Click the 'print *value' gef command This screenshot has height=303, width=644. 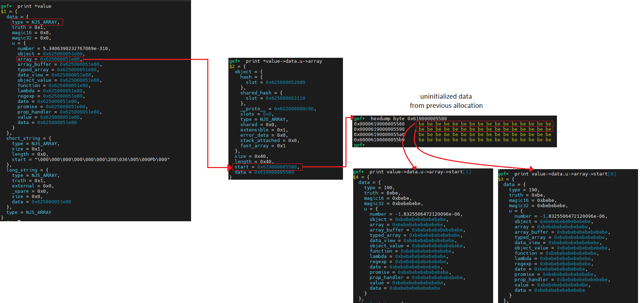[34, 6]
